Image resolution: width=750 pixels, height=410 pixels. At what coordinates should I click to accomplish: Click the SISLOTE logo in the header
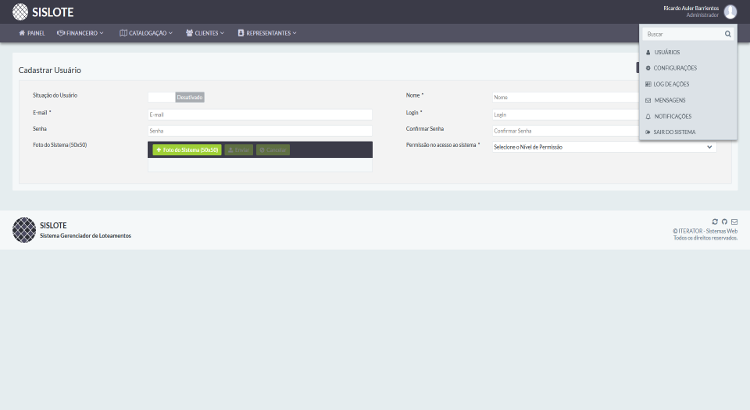pos(43,12)
